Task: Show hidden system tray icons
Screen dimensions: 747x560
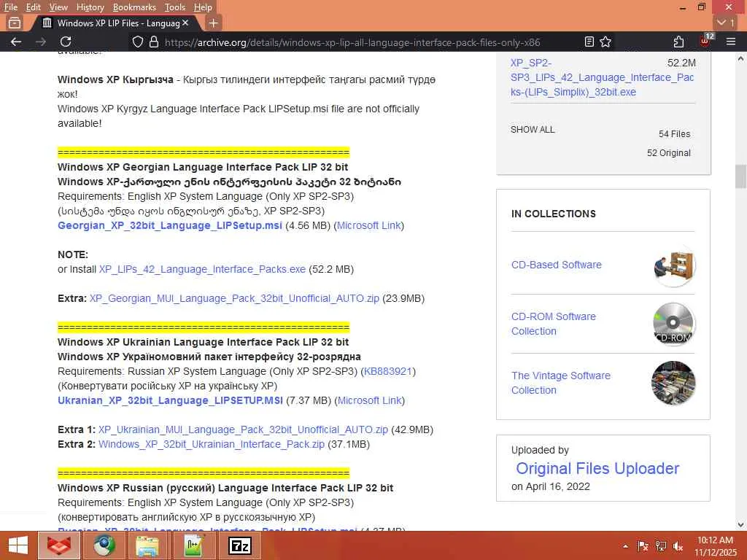Action: click(625, 546)
